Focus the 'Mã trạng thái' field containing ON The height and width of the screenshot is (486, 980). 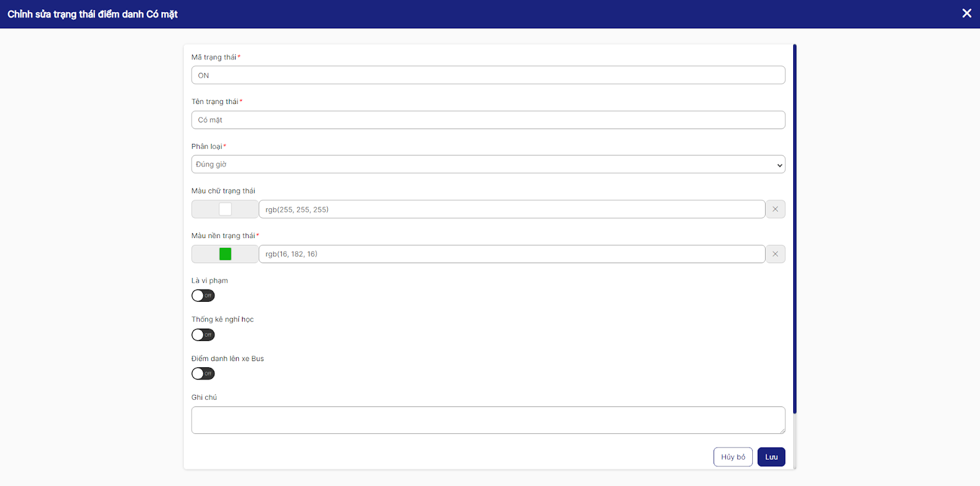point(488,75)
